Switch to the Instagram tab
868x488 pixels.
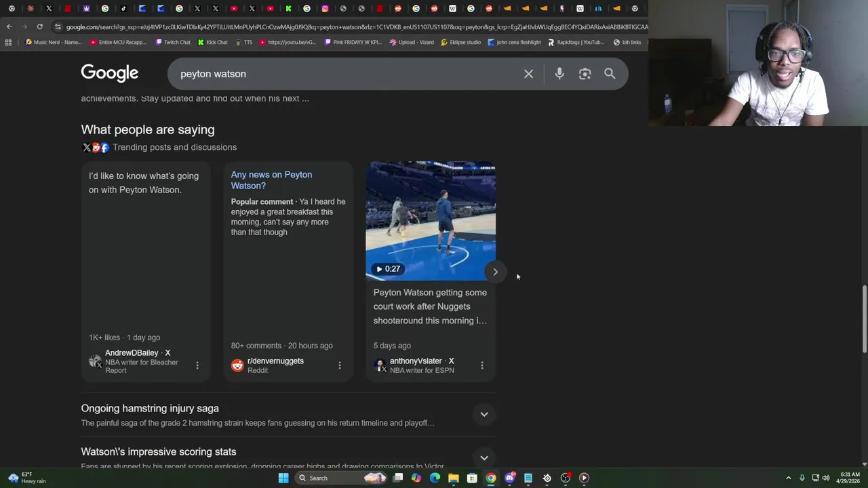tap(325, 8)
